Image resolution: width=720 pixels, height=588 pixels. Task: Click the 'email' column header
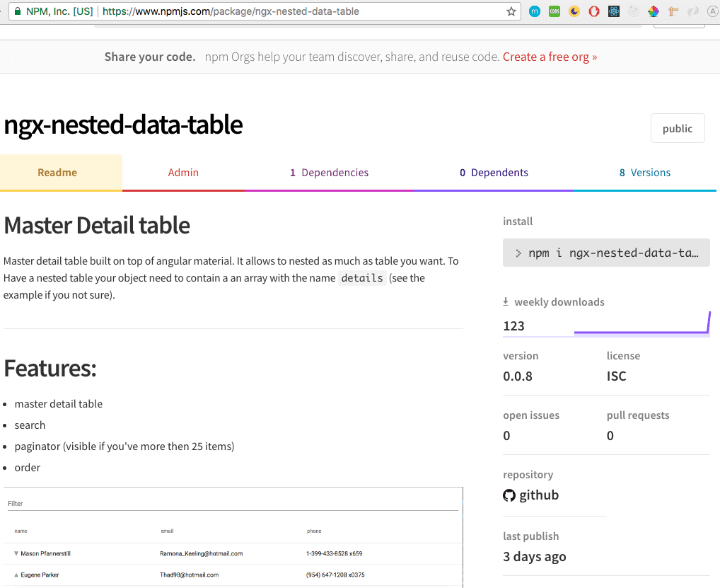tap(167, 531)
